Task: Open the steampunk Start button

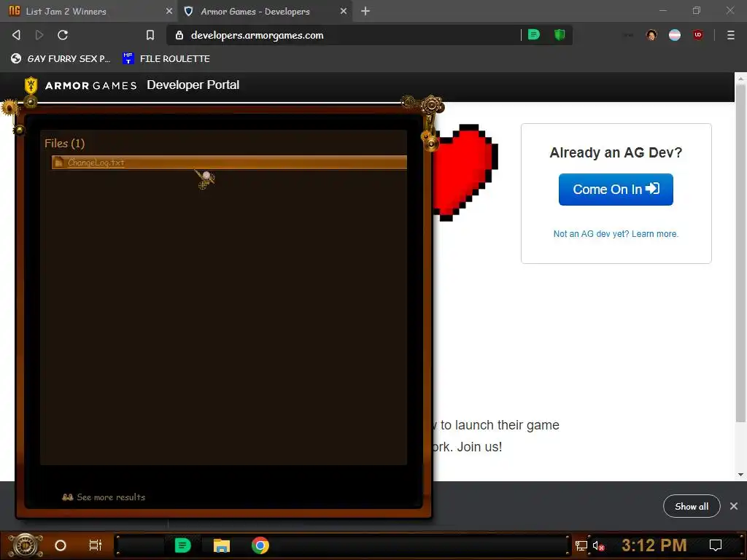Action: click(26, 545)
